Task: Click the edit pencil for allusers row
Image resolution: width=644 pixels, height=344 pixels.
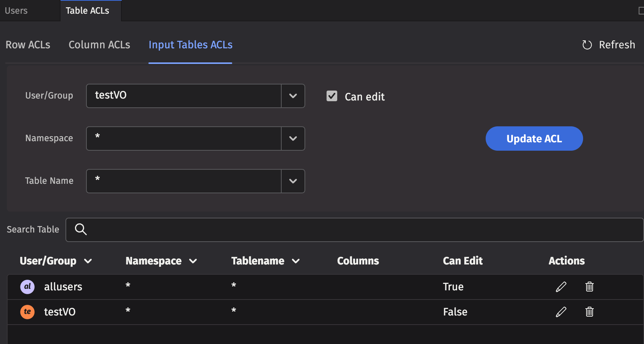Action: pyautogui.click(x=561, y=287)
